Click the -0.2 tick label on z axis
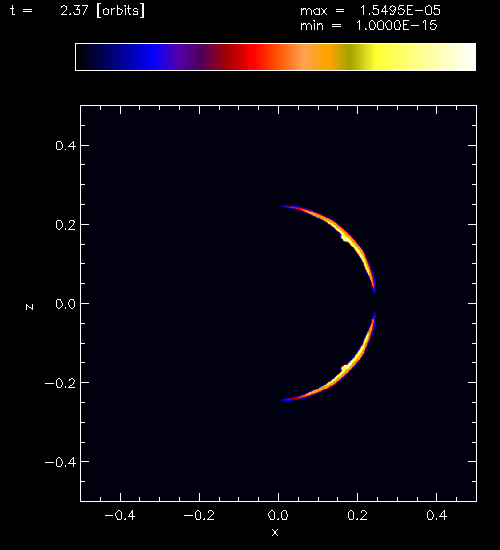This screenshot has width=500, height=550. click(x=60, y=383)
